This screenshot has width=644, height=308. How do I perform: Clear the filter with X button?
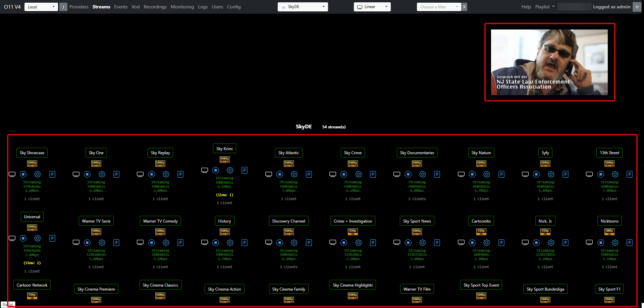coord(464,7)
